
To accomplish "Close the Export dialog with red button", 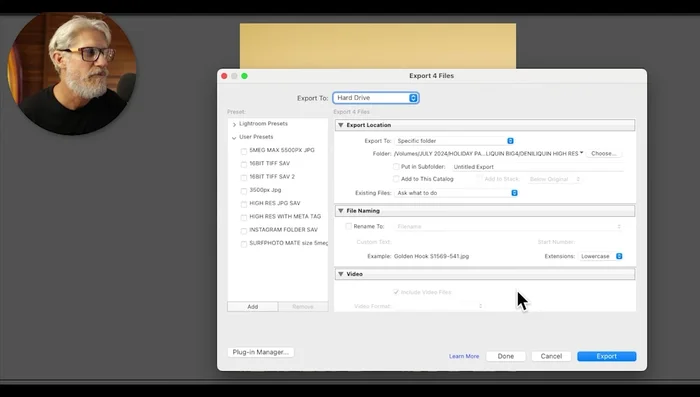I will 224,76.
